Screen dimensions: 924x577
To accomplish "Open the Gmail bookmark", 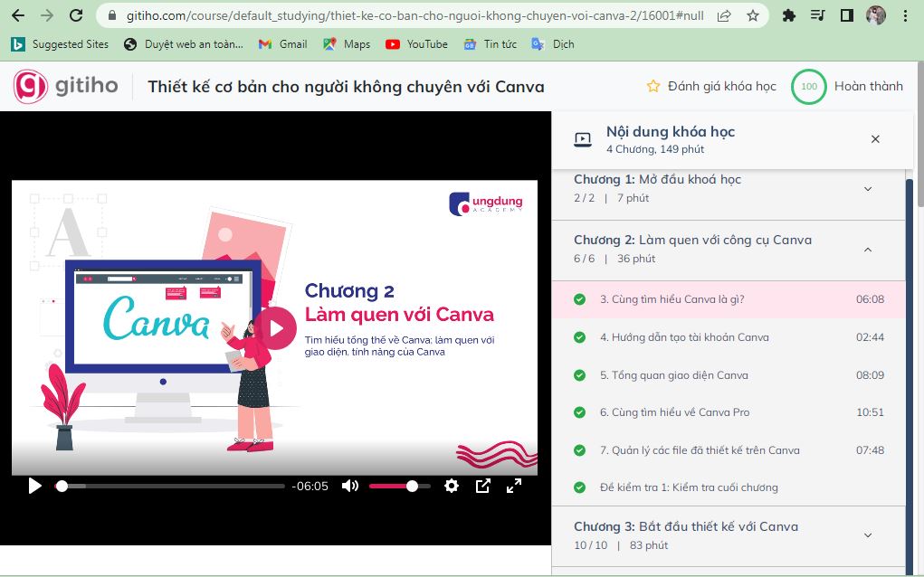I will pos(283,44).
